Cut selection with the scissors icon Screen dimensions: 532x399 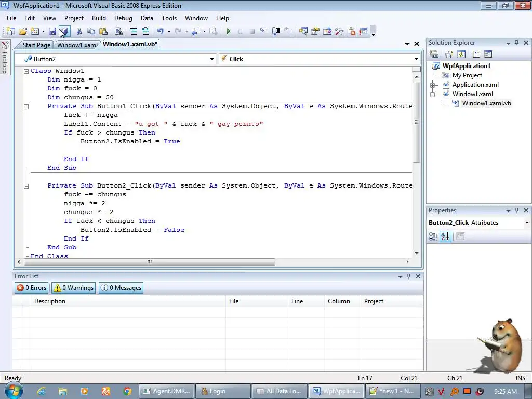pos(79,31)
